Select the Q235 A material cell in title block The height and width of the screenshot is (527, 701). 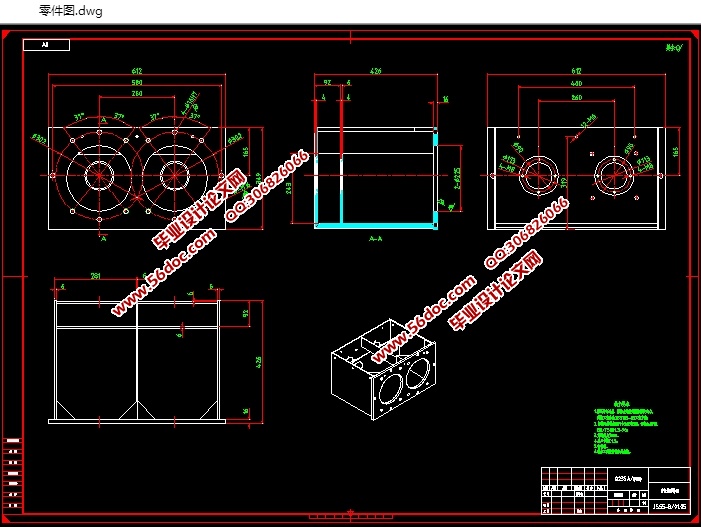tap(628, 478)
